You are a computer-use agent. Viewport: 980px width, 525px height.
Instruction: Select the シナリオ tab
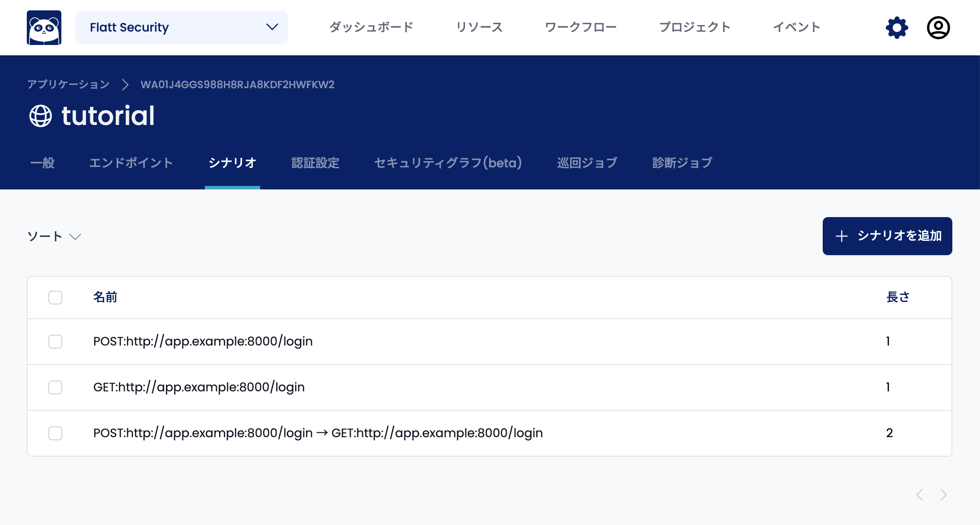(x=232, y=163)
